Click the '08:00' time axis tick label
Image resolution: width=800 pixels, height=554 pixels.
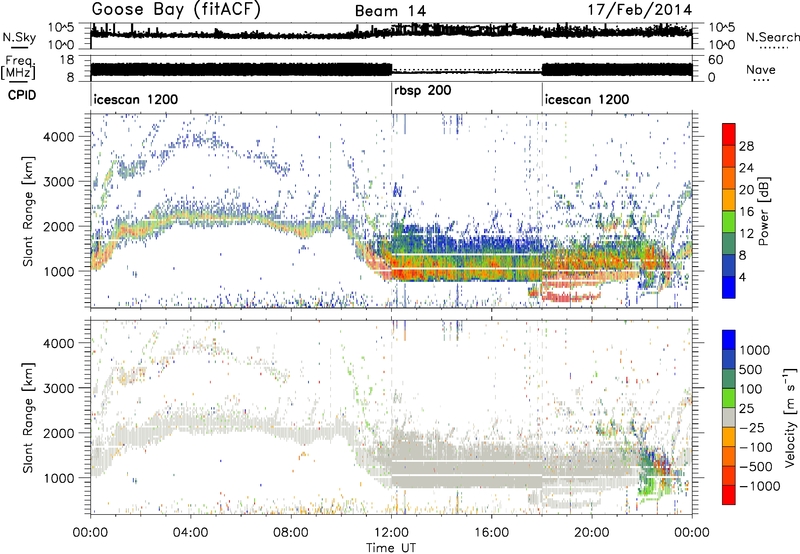click(291, 533)
